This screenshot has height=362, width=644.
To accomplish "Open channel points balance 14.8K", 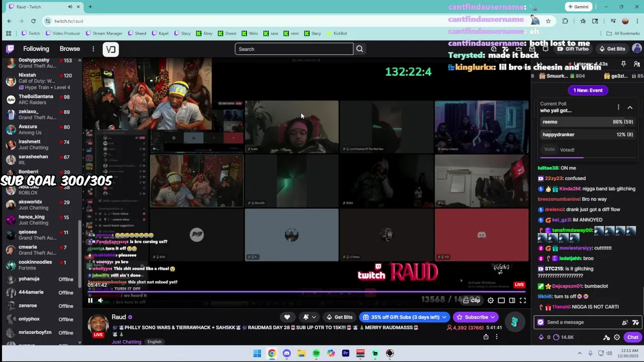I will (x=563, y=337).
